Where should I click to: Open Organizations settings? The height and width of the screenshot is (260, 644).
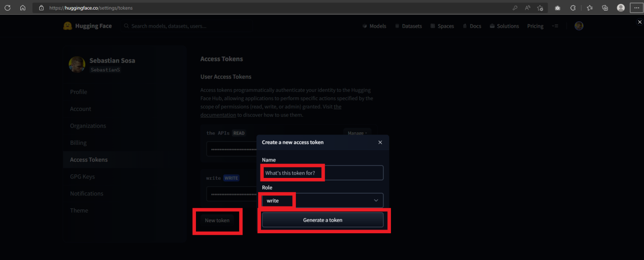[88, 126]
